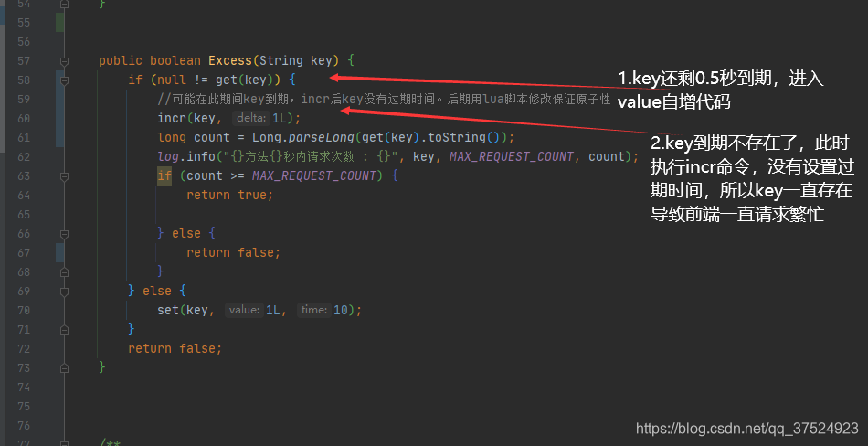Click the else keyword on line 66
This screenshot has width=868, height=446.
[x=186, y=233]
